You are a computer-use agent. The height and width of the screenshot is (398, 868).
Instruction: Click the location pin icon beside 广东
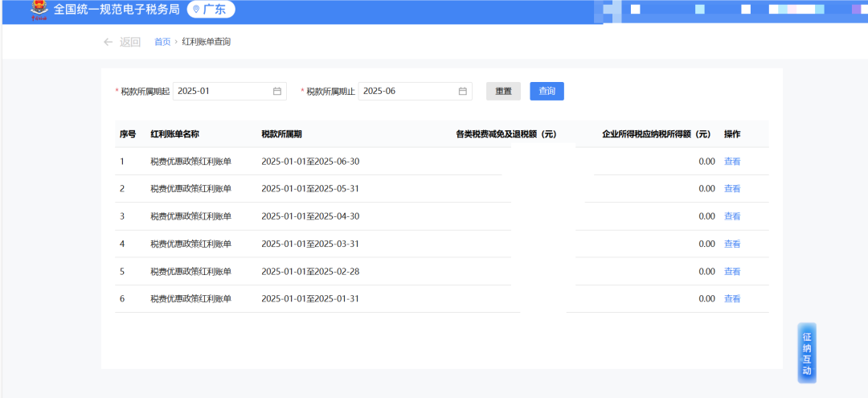tap(196, 10)
